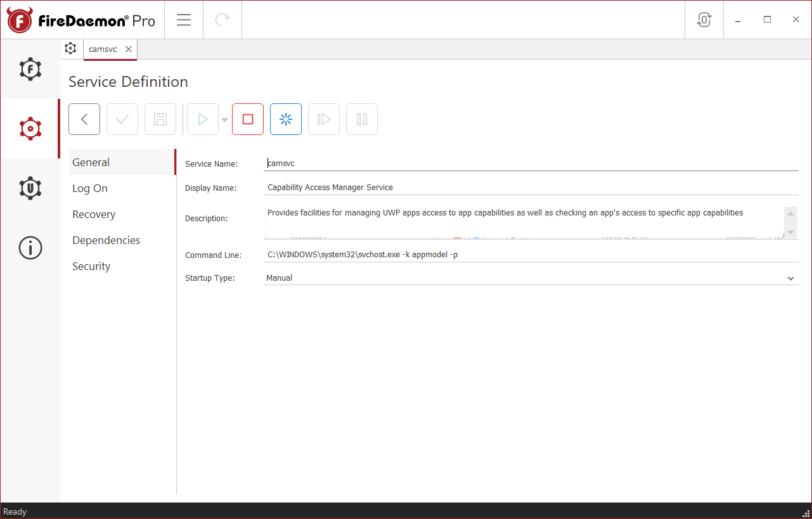
Task: Stop the service with the red square button
Action: pos(248,119)
